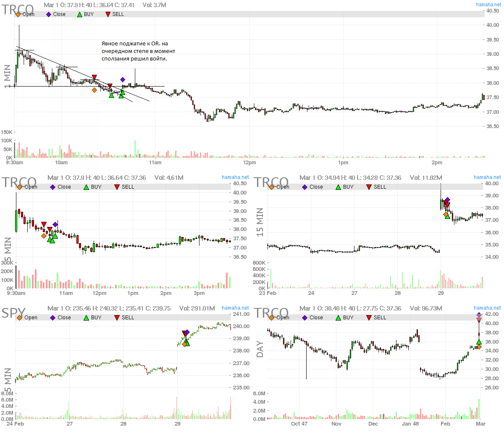Image resolution: width=504 pixels, height=434 pixels.
Task: Visit the hamaha.net link above the daily TRCO chart
Action: click(x=487, y=308)
